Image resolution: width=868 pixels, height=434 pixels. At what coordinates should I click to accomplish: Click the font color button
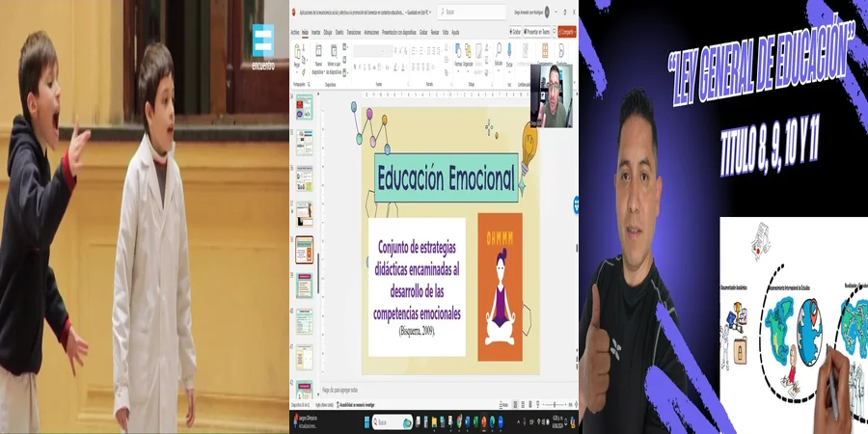tap(402, 67)
